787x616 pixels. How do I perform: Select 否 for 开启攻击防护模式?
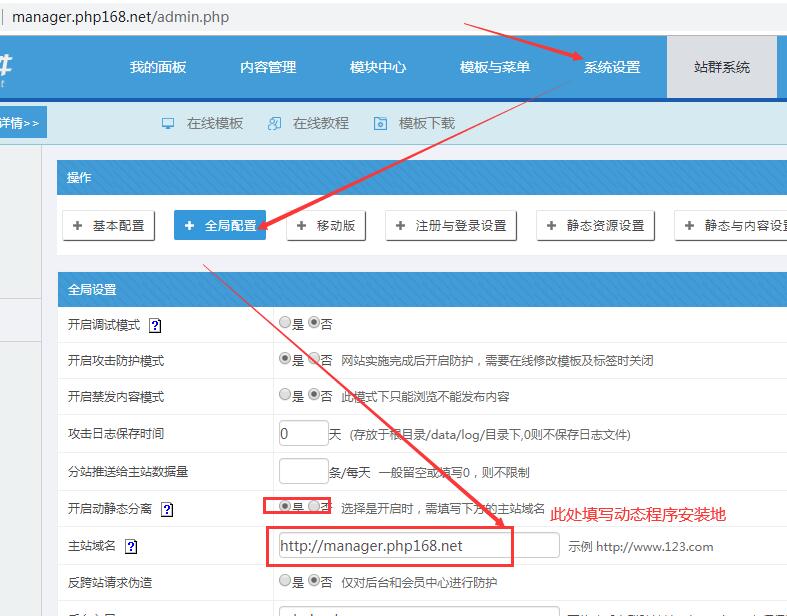[314, 360]
